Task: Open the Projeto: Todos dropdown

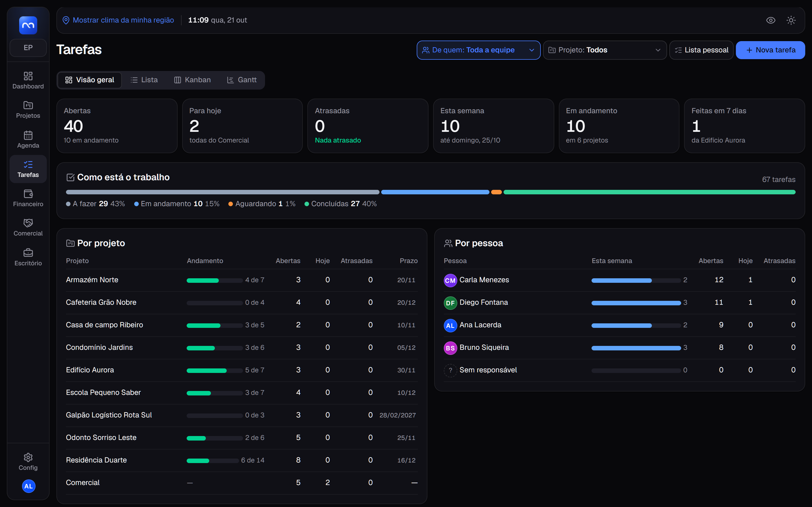Action: pyautogui.click(x=605, y=50)
